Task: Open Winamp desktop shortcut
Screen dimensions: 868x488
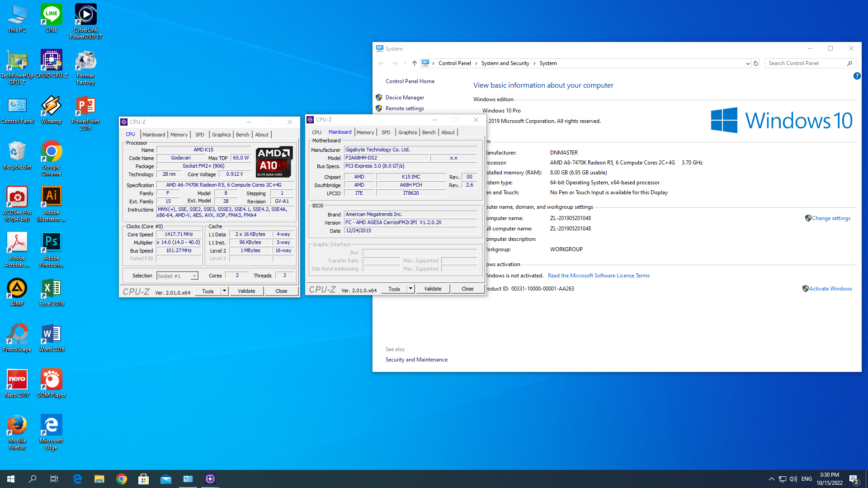Action: pos(52,109)
